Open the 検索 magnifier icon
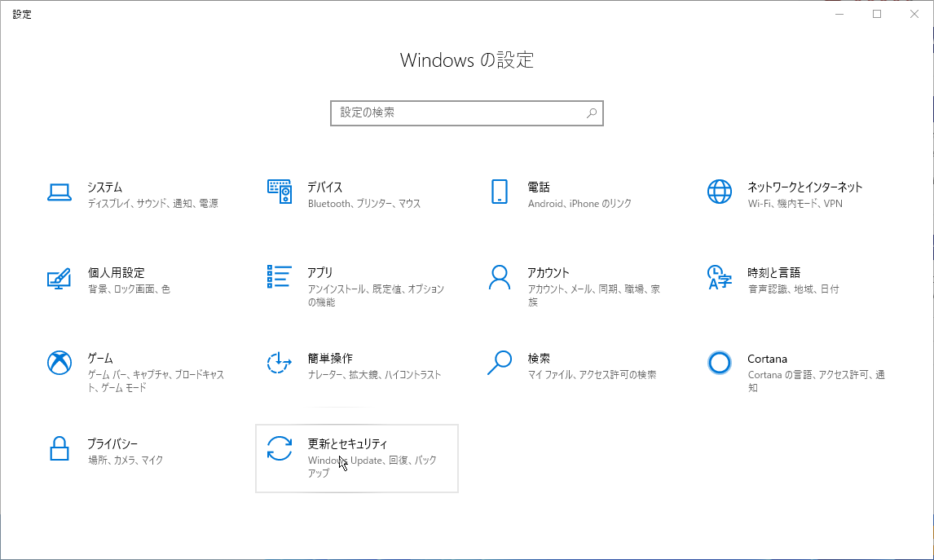Viewport: 934px width, 560px height. point(499,363)
